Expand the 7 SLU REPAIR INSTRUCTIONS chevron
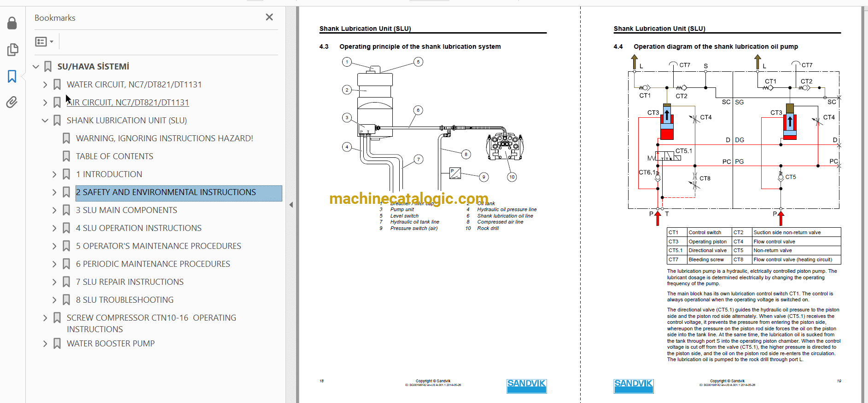 coord(54,282)
